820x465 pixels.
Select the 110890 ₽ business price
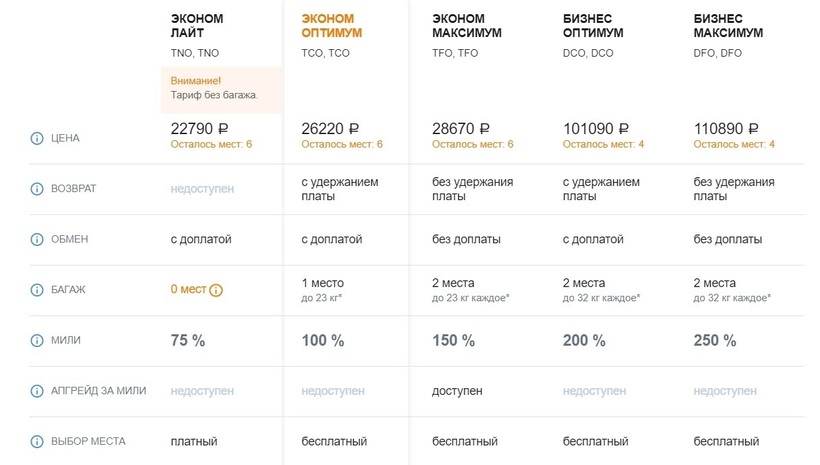(725, 128)
